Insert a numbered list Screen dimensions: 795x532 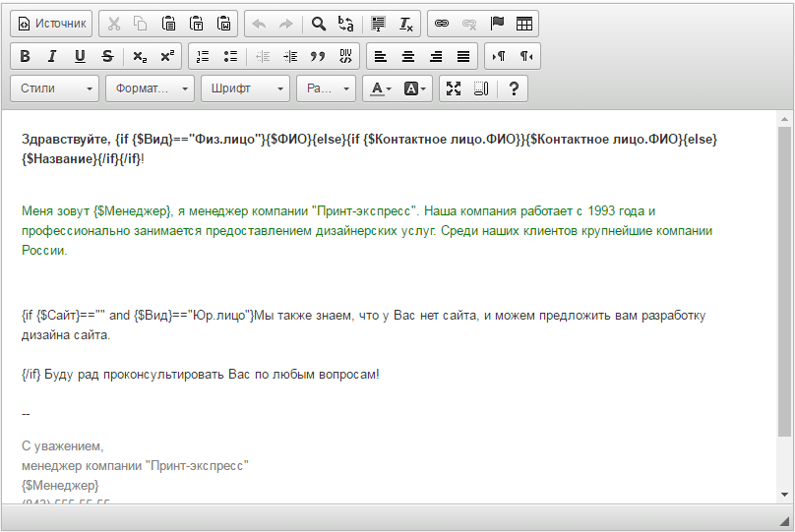(x=203, y=56)
